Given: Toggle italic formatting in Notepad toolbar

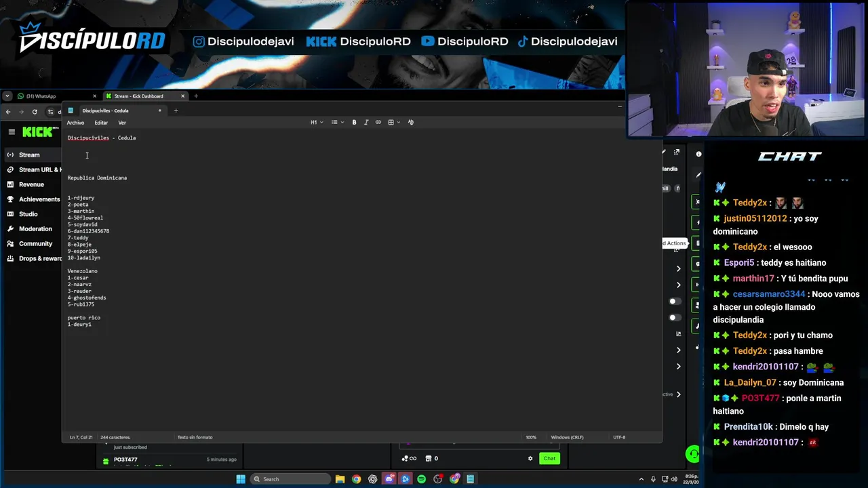Looking at the screenshot, I should coord(366,123).
